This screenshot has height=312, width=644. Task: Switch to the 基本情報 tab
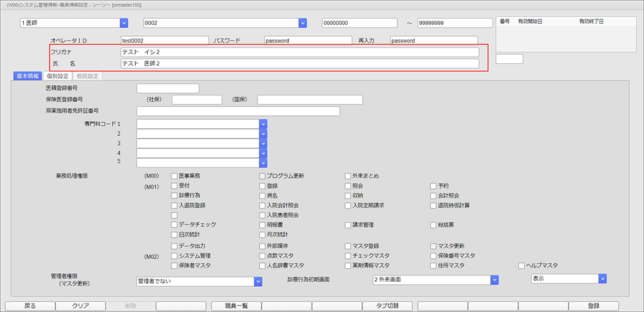pyautogui.click(x=27, y=76)
